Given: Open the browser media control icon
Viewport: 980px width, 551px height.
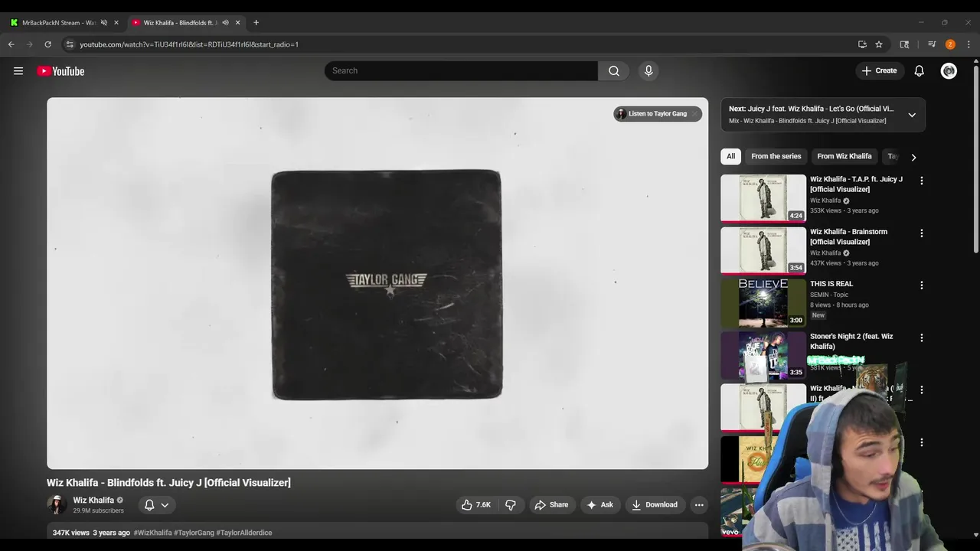Looking at the screenshot, I should point(932,44).
